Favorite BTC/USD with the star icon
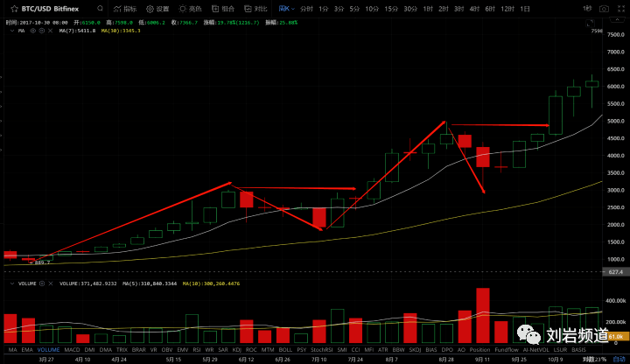630x364 pixels. pyautogui.click(x=15, y=9)
